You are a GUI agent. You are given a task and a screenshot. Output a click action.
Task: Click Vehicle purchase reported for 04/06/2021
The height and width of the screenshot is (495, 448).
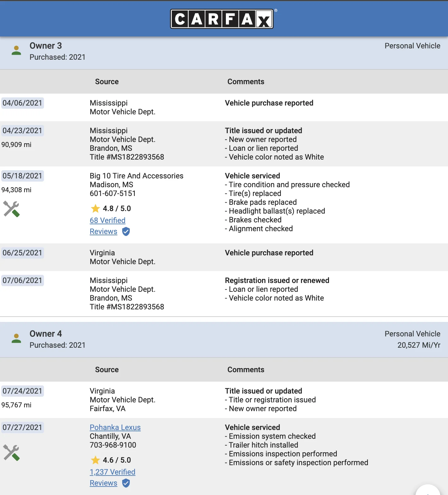[269, 103]
